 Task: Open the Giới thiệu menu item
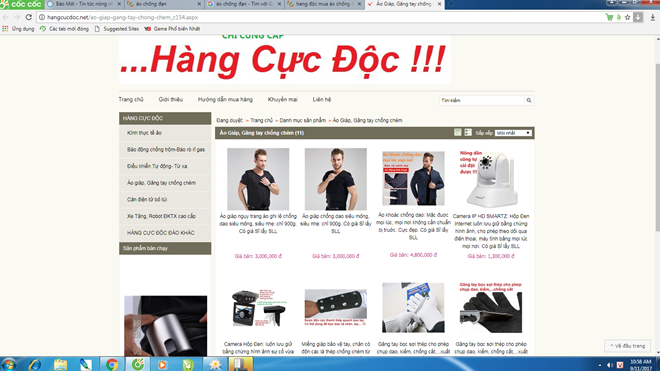tap(170, 99)
